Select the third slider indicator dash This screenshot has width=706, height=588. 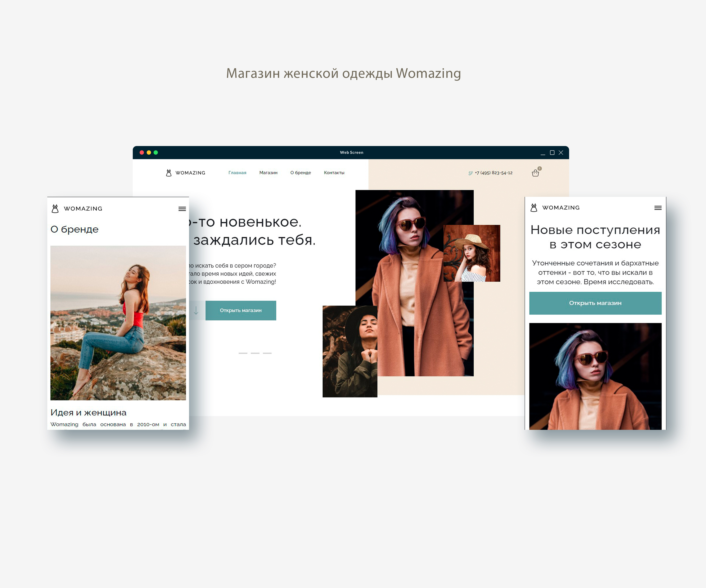pos(267,353)
